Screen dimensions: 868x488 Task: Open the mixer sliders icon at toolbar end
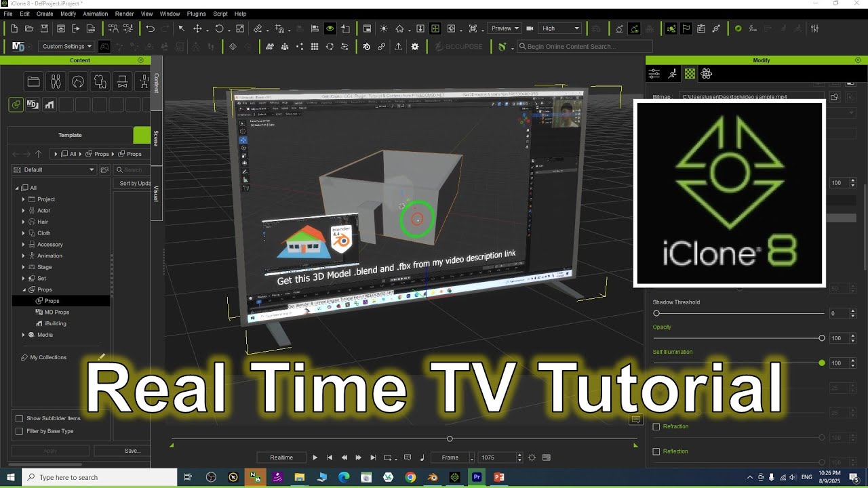[x=815, y=28]
